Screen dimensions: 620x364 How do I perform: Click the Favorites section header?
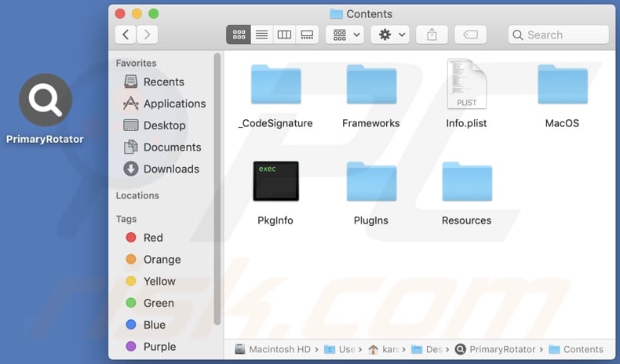(136, 64)
